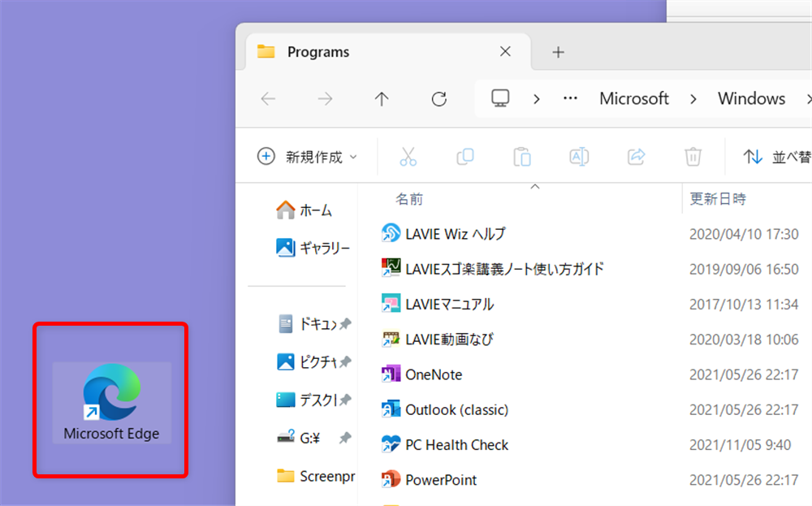
Task: Click the back navigation arrow
Action: (269, 98)
